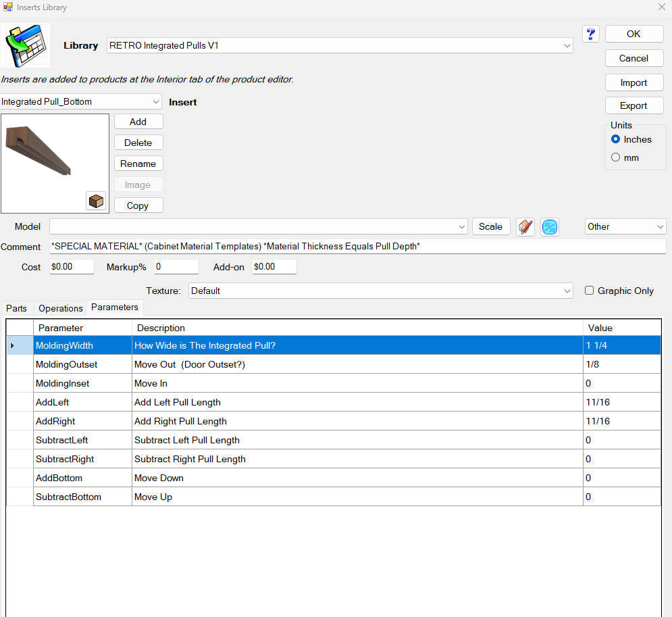Click the AddLeft value 11/16

pos(622,401)
